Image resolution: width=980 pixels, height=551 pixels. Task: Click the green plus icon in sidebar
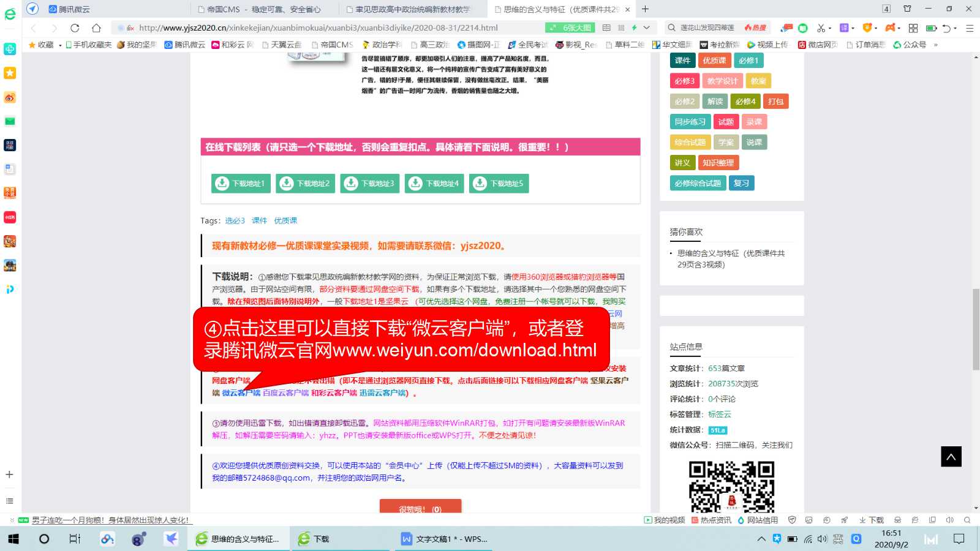(x=10, y=49)
